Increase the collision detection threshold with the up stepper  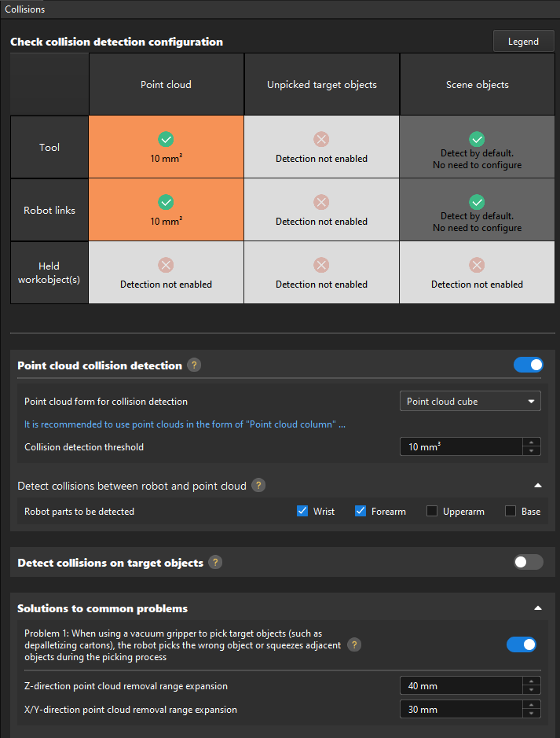[531, 442]
